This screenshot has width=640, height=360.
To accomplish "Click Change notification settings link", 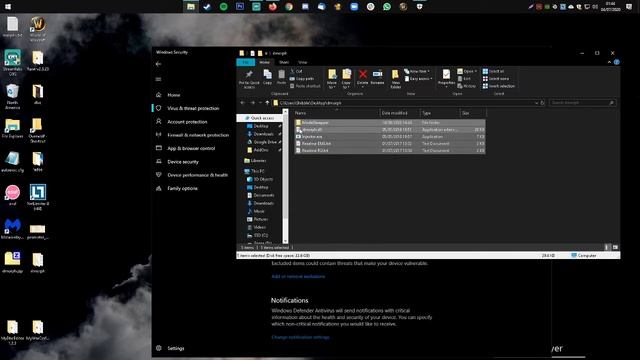I will [x=300, y=337].
